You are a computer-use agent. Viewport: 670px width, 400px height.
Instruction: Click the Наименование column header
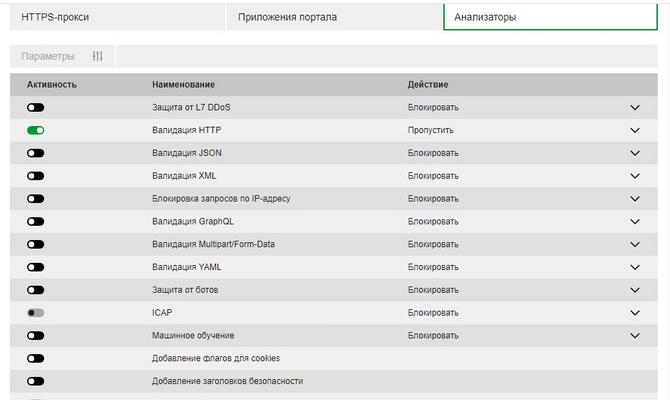pyautogui.click(x=183, y=84)
